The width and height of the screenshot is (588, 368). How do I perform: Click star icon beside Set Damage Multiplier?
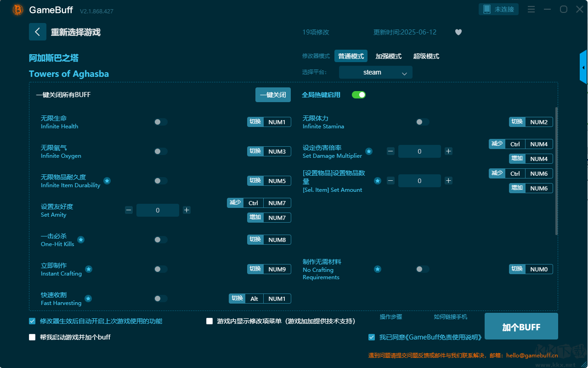coord(369,151)
